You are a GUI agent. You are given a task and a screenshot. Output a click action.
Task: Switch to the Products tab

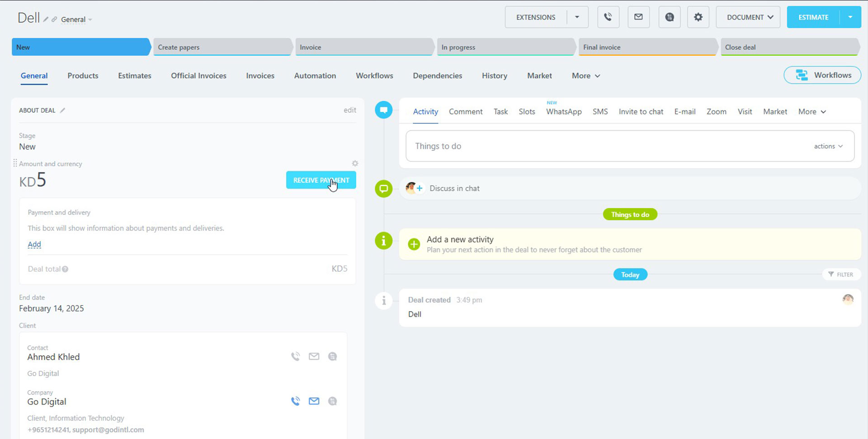point(83,76)
